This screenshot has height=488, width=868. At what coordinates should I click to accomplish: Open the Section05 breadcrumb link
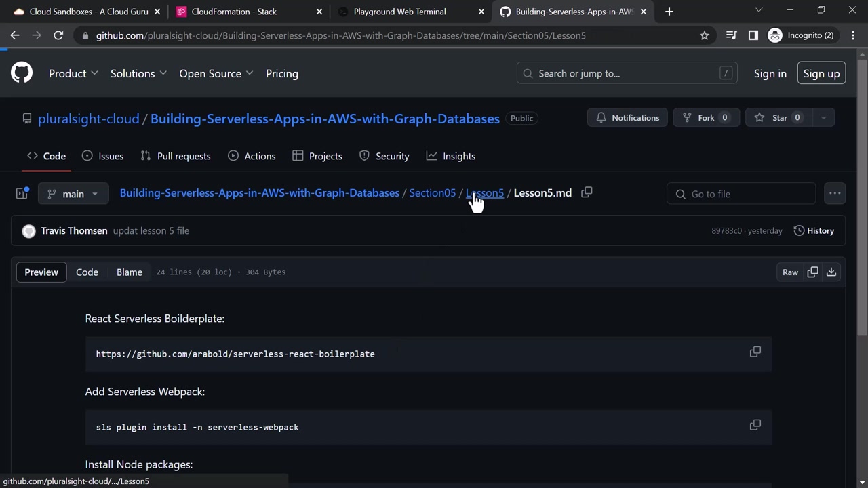[x=432, y=193]
